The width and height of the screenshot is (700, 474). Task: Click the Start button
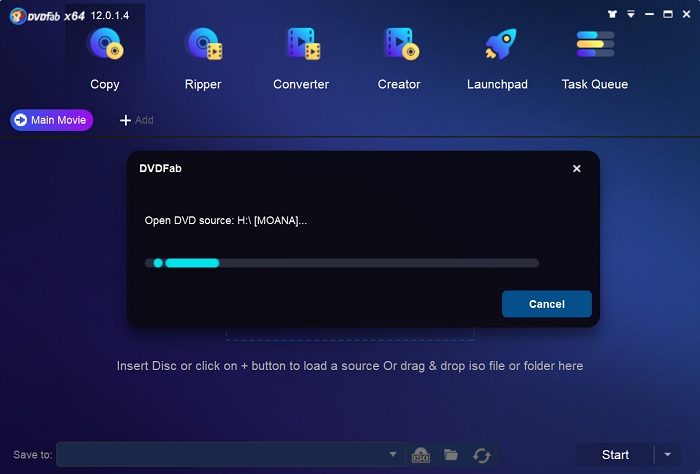coord(615,455)
